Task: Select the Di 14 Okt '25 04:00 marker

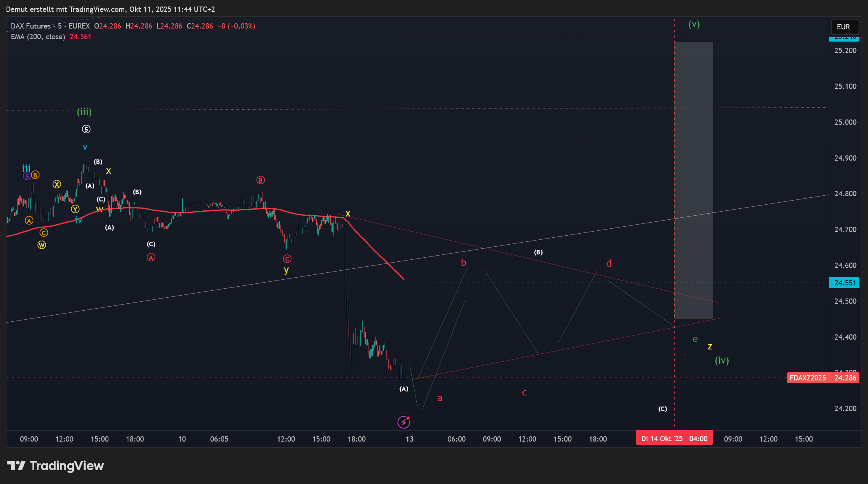Action: point(674,439)
